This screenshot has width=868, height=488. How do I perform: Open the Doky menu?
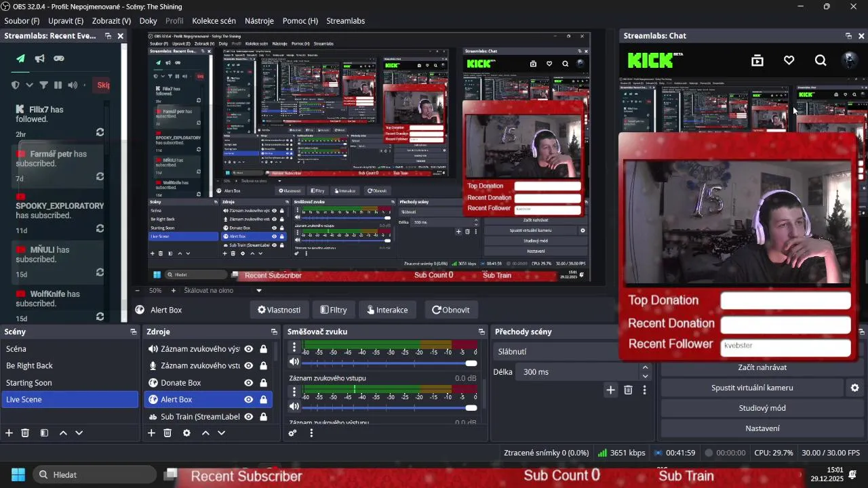148,21
